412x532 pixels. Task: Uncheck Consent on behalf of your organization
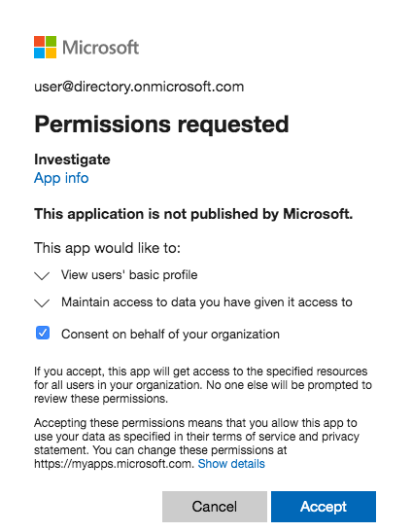(43, 333)
